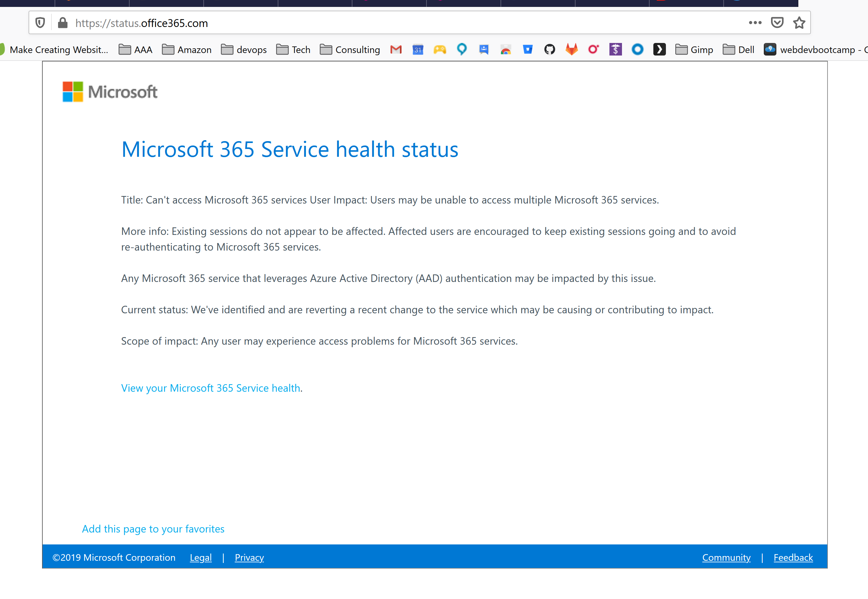
Task: Click the ©2019 Microsoft Corporation text
Action: [114, 557]
